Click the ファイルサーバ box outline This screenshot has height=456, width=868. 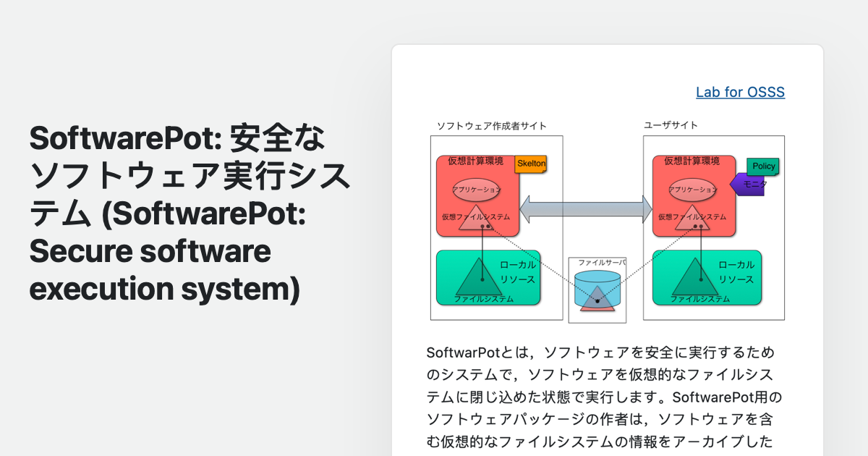[596, 257]
